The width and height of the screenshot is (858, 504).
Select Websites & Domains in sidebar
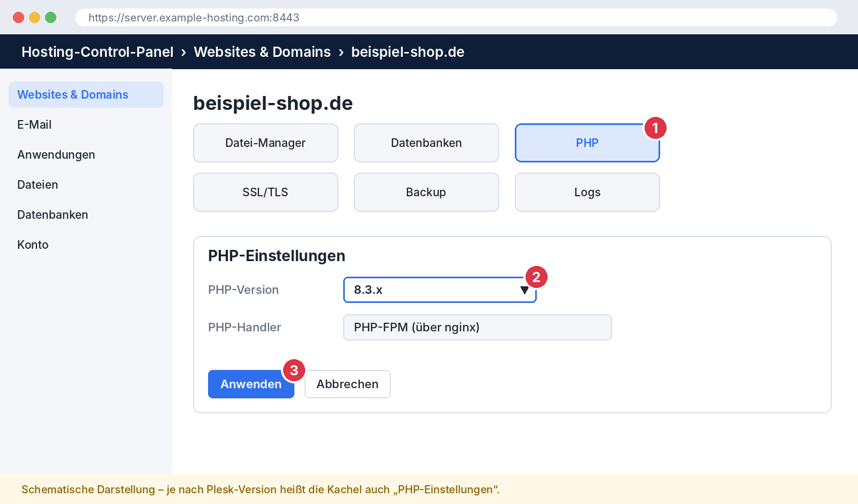(x=86, y=94)
